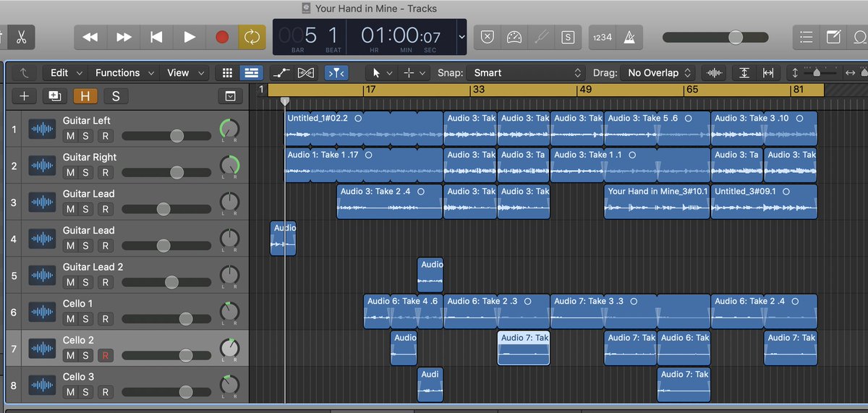Click the horizontal auto zoom icon
This screenshot has width=868, height=413.
[768, 72]
